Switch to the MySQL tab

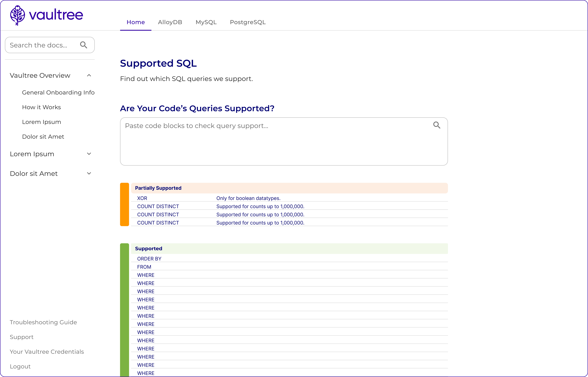point(206,22)
